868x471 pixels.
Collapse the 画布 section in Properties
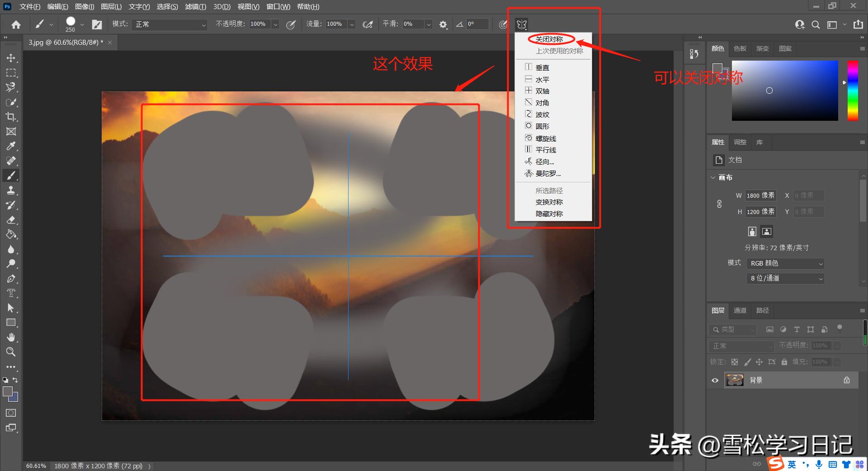point(713,177)
